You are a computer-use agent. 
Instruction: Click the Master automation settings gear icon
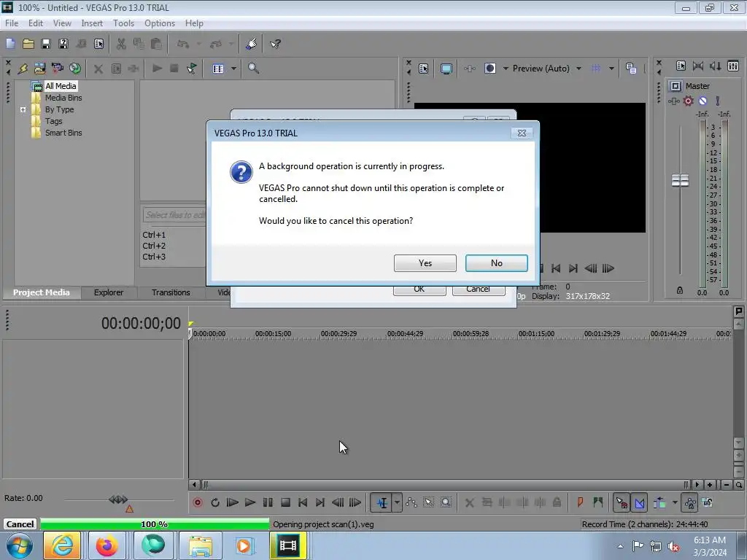pos(689,101)
